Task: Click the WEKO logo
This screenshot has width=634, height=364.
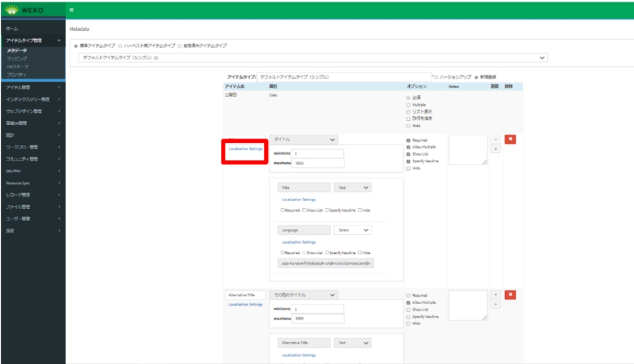Action: coord(25,10)
